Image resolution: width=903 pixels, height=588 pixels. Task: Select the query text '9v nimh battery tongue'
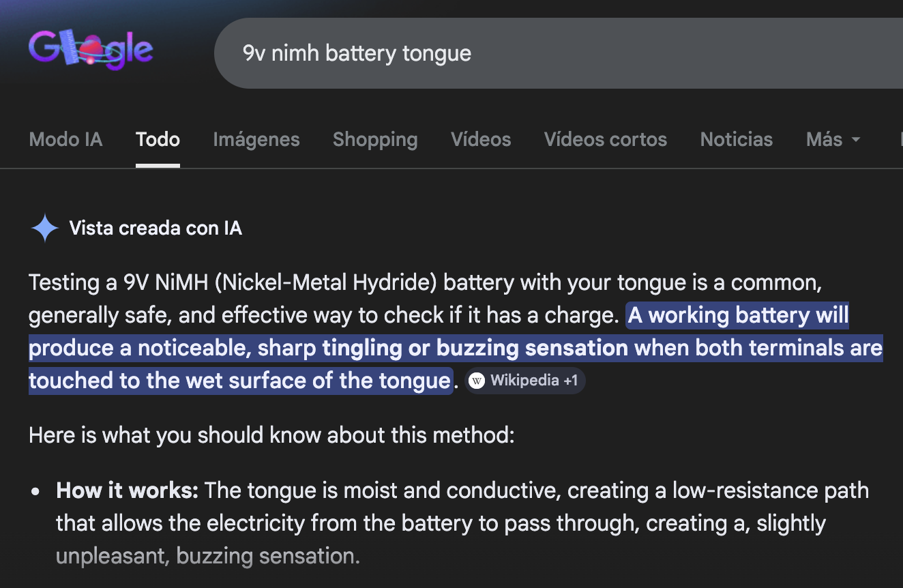[355, 53]
